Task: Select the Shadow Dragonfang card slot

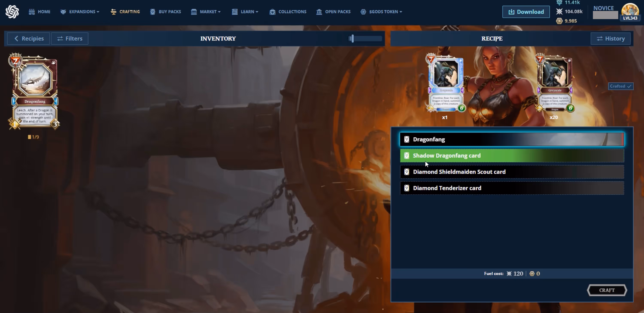Action: 512,155
